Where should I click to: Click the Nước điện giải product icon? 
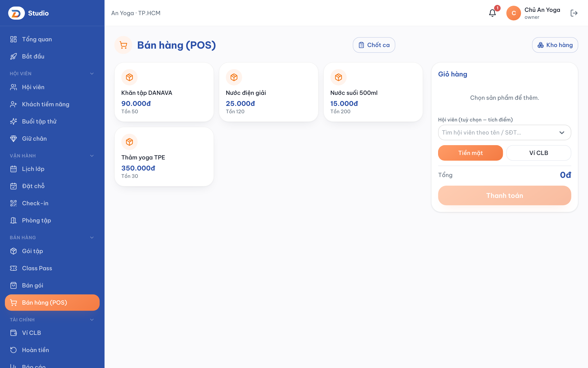point(234,77)
